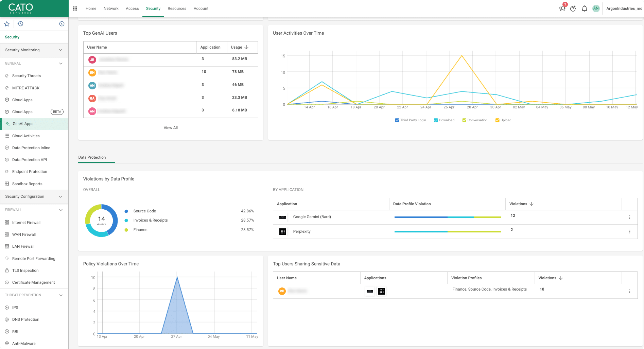Open Sandbox Reports page
This screenshot has width=644, height=349.
tap(27, 184)
